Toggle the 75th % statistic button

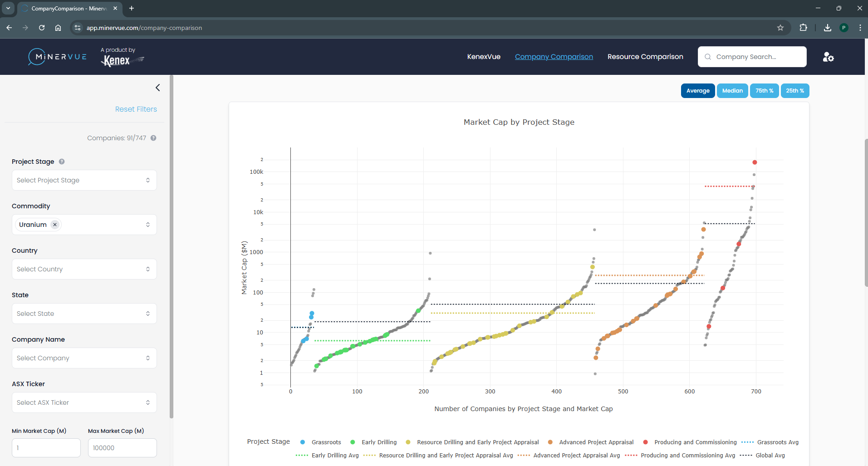point(764,91)
